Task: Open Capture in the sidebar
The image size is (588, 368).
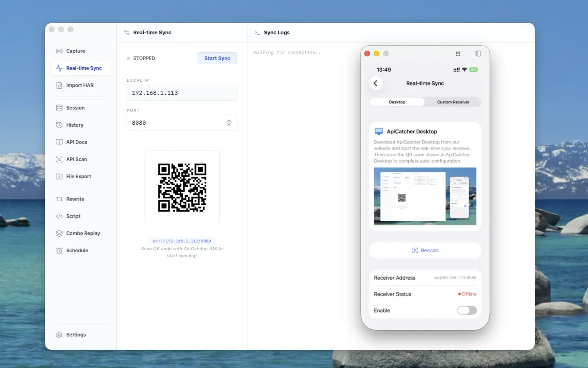Action: 80,51
